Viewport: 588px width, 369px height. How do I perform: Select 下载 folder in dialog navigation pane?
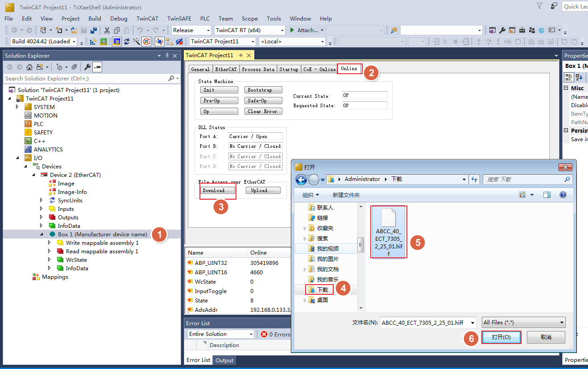322,289
